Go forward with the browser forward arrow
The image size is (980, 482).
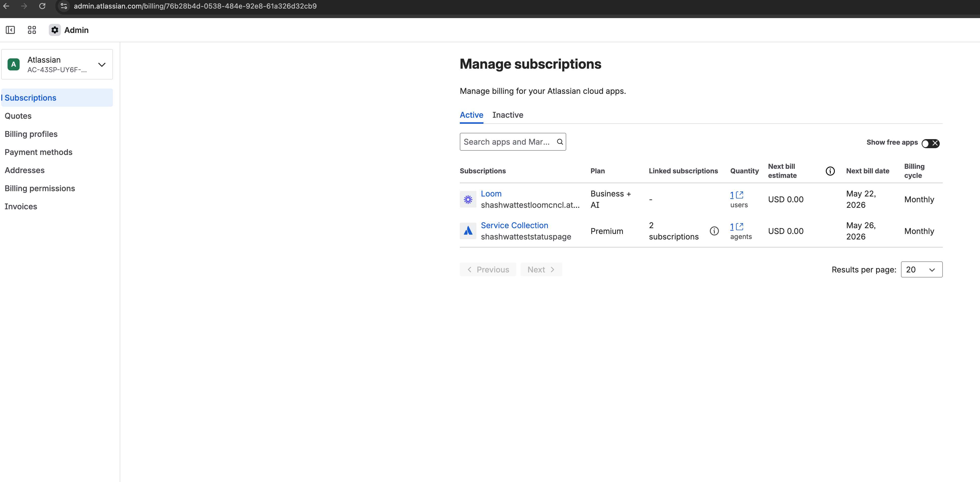tap(24, 6)
